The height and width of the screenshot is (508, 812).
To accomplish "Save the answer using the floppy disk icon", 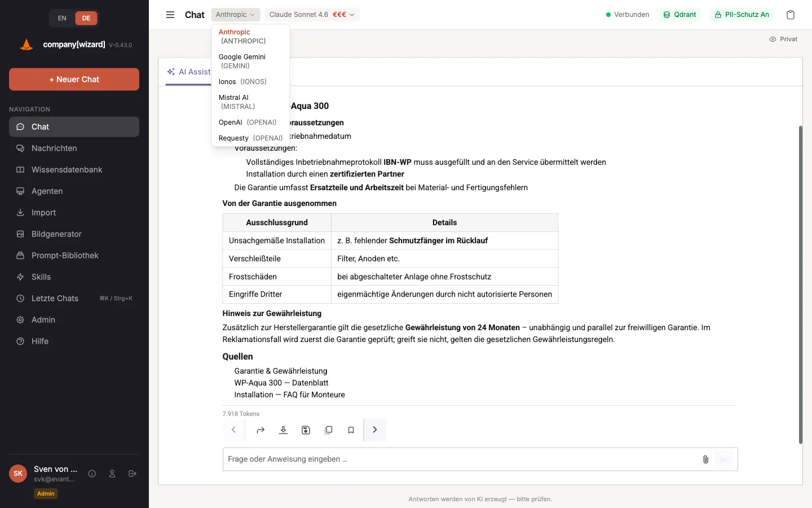I will pyautogui.click(x=306, y=430).
